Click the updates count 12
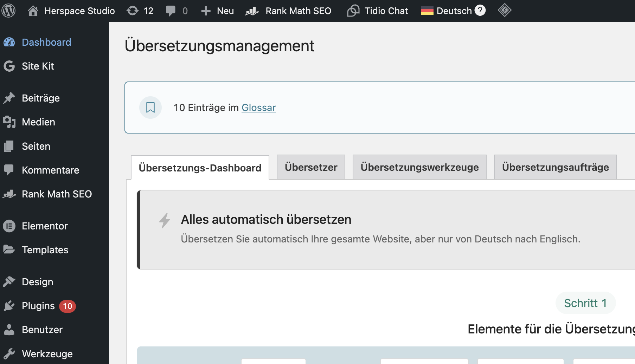This screenshot has height=364, width=635. [148, 11]
